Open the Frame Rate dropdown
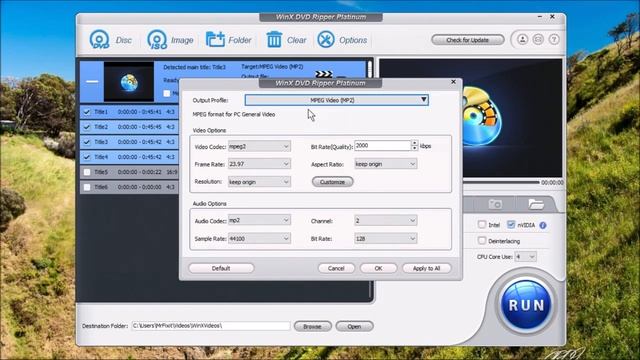 (259, 164)
